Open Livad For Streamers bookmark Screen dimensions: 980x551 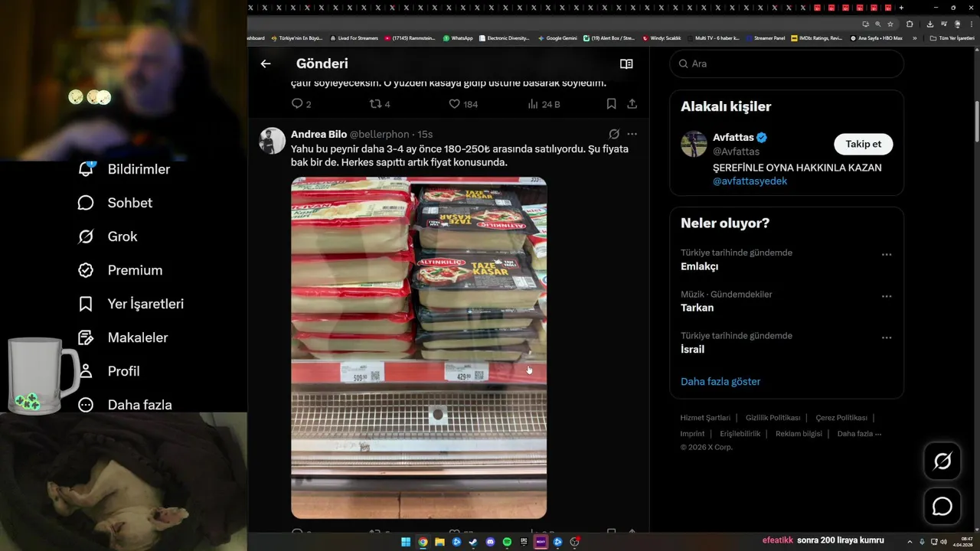click(x=354, y=38)
